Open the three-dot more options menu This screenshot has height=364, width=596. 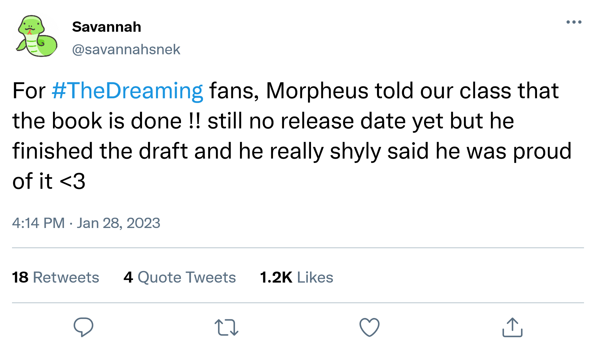(x=574, y=22)
